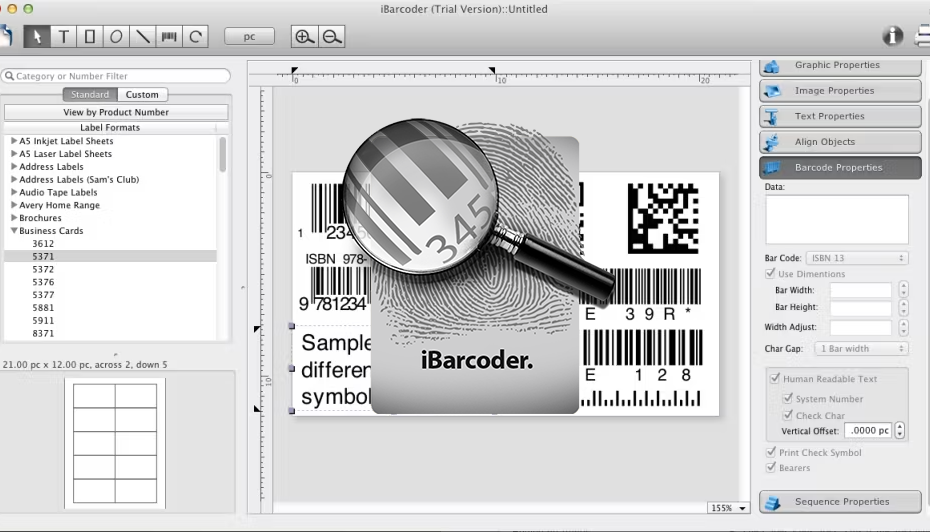Click the barcode Data text box
Image resolution: width=930 pixels, height=532 pixels.
pyautogui.click(x=836, y=219)
